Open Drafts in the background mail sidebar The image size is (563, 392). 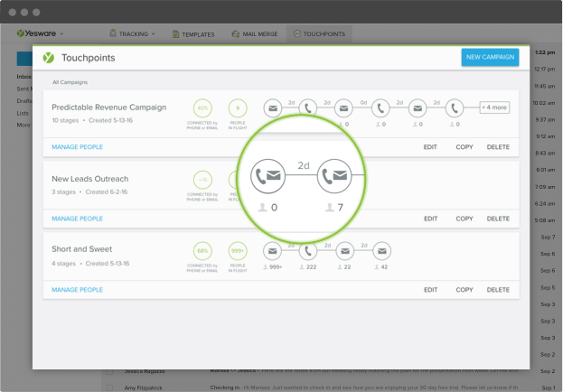[24, 101]
